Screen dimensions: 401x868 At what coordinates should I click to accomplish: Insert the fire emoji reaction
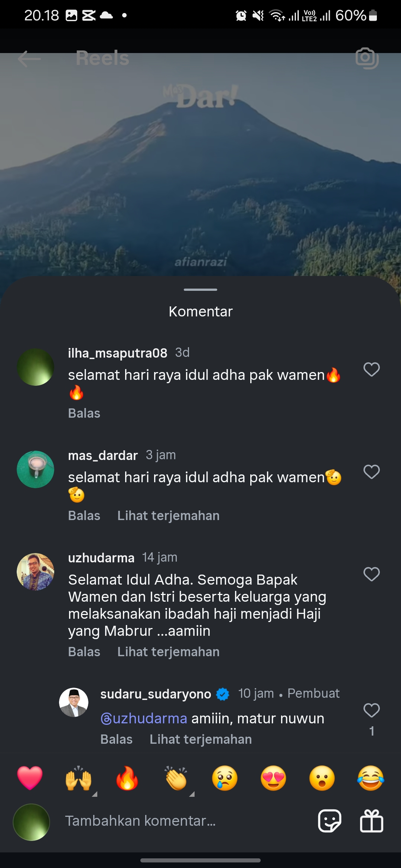[127, 778]
